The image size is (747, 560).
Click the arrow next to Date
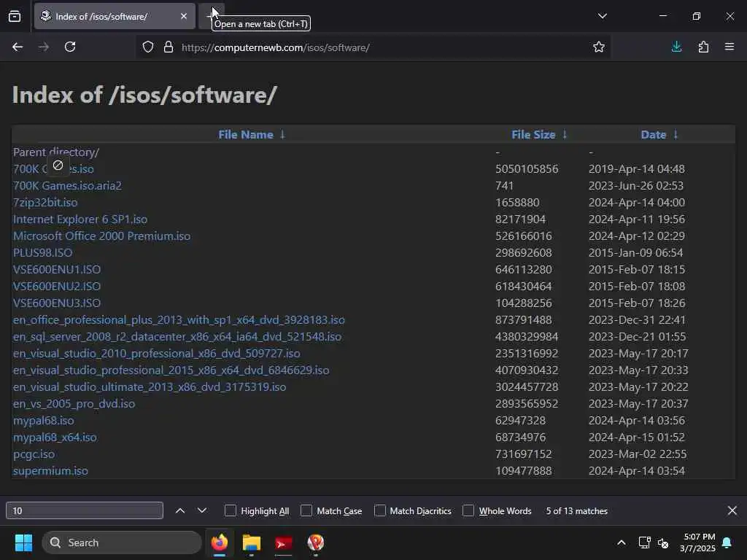pyautogui.click(x=676, y=135)
